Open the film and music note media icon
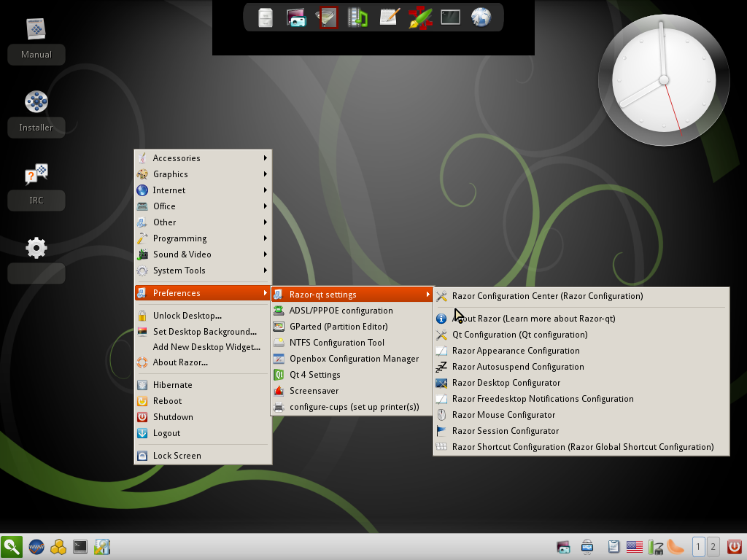Image resolution: width=747 pixels, height=560 pixels. point(357,17)
